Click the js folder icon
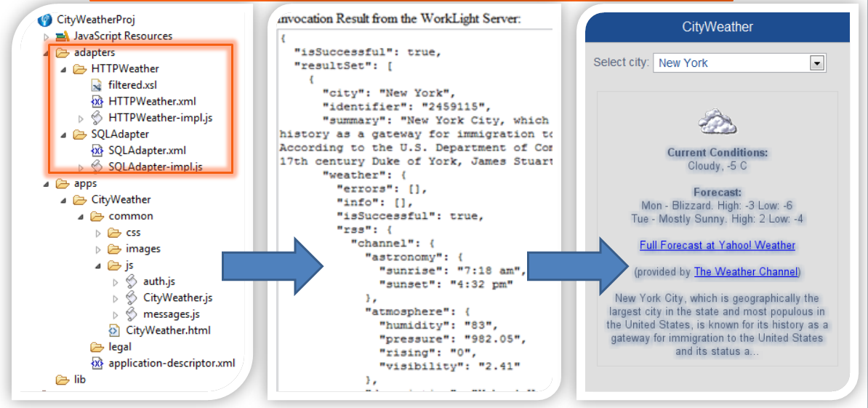Viewport: 868px width, 408px height. [114, 265]
